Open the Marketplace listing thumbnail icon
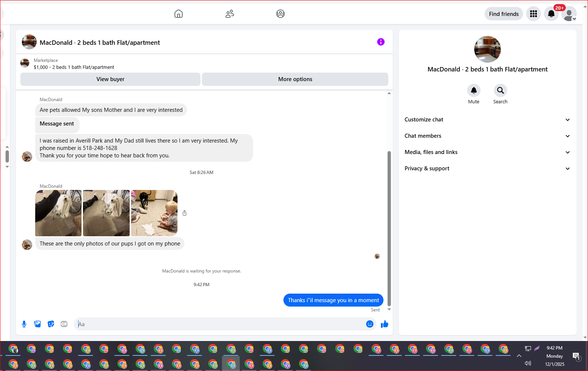This screenshot has height=371, width=588. (25, 63)
